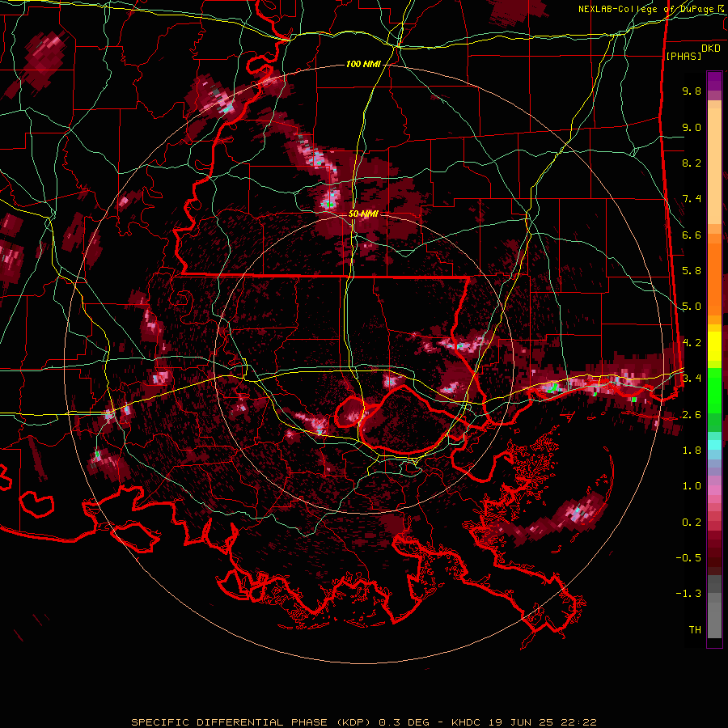
Task: Click the 0.2 value on the color scale
Action: pos(692,523)
